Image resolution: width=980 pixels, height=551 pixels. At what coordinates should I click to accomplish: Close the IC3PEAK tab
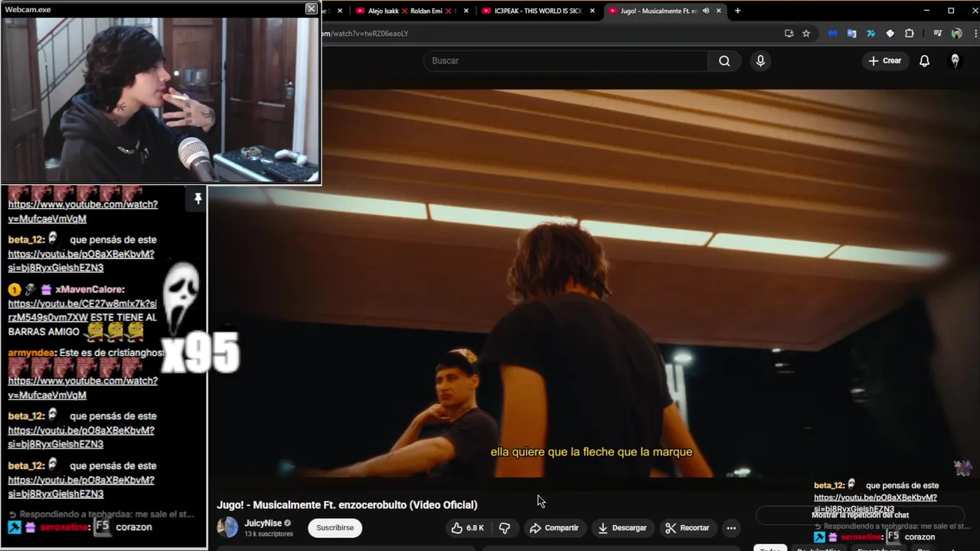tap(592, 11)
